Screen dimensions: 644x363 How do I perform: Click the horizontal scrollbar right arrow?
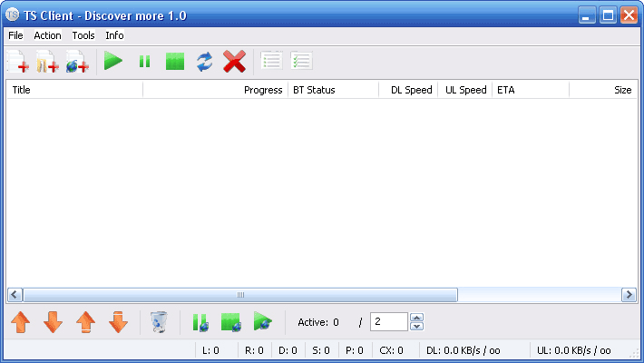(629, 295)
